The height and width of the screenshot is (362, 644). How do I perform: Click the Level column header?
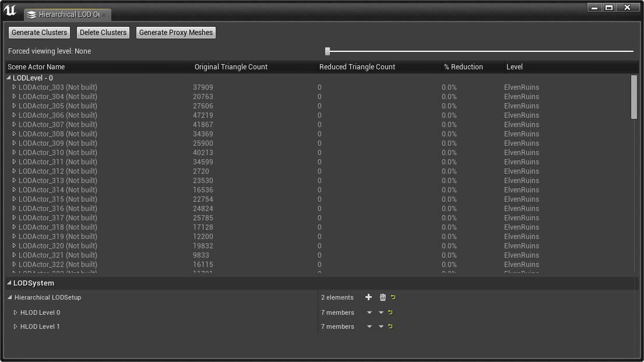tap(571, 66)
